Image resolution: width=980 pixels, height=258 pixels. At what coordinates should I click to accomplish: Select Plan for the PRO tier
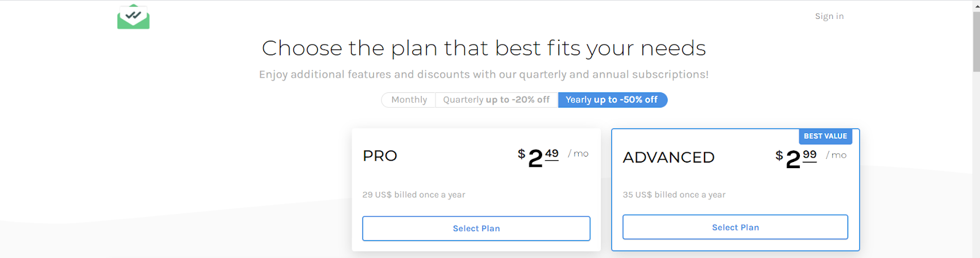(x=476, y=228)
